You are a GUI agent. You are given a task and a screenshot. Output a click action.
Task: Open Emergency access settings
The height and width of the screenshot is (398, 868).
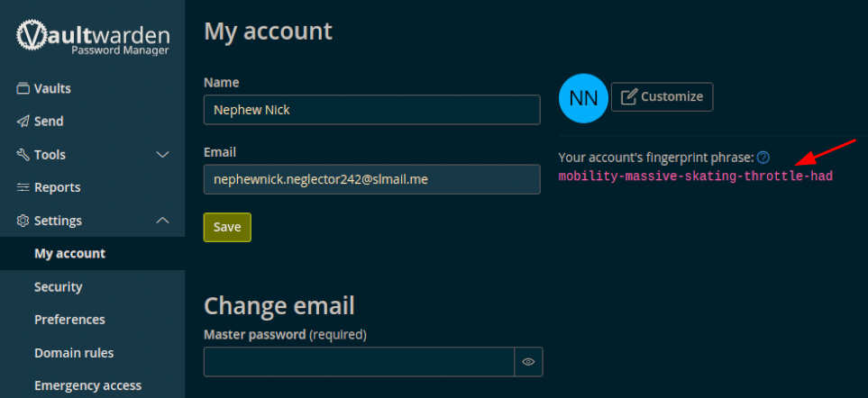pyautogui.click(x=88, y=385)
